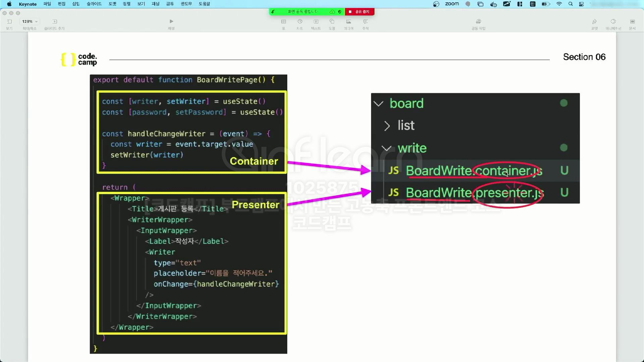Click the zoom menu bar item
The width and height of the screenshot is (644, 362).
[x=452, y=4]
